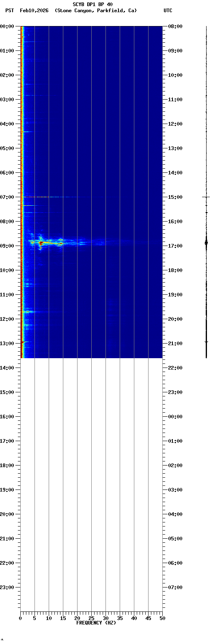This screenshot has height=644, width=224.
Task: Click the 07:00 PST time label
Action: point(7,197)
